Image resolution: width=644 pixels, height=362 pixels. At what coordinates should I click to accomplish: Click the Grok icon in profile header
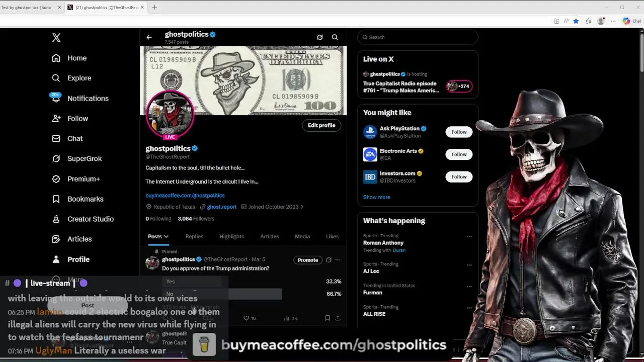point(319,37)
